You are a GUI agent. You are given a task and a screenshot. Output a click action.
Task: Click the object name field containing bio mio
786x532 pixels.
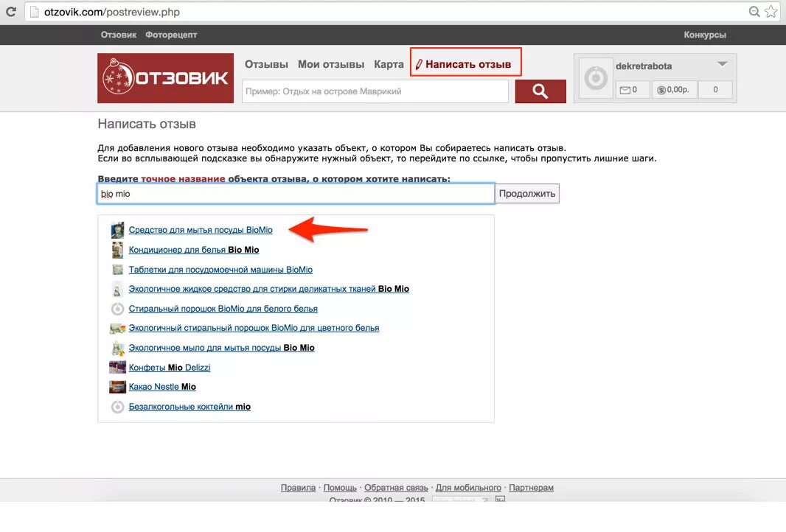click(296, 194)
